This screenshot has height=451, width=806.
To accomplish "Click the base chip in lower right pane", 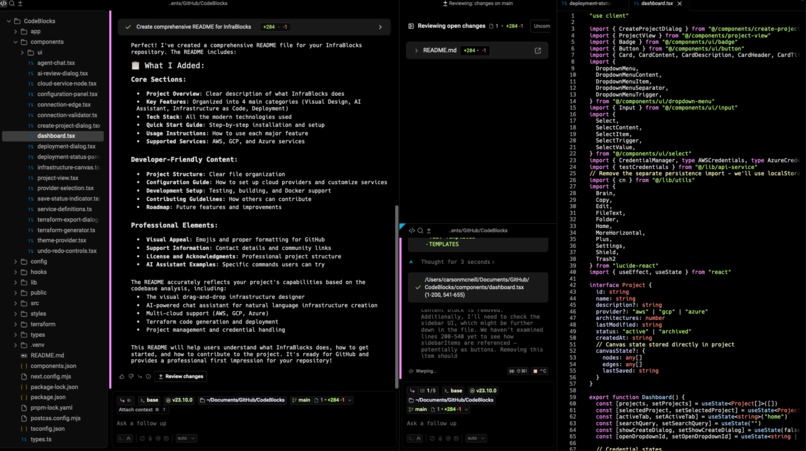I will pyautogui.click(x=453, y=390).
